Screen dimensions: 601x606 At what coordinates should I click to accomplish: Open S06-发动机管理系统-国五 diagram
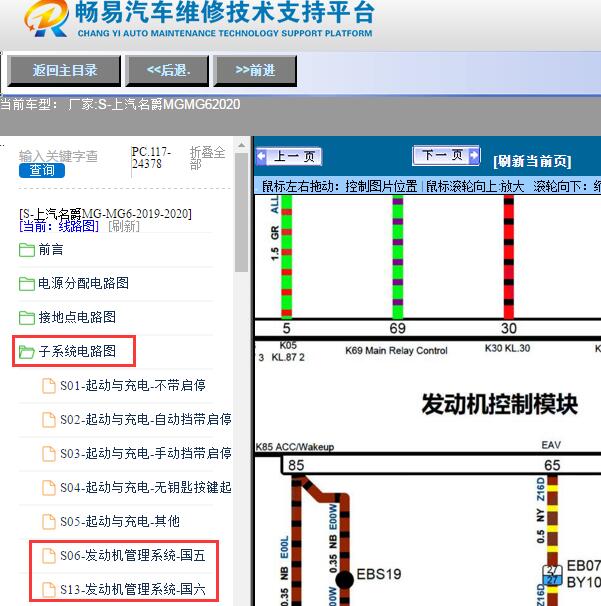[133, 555]
